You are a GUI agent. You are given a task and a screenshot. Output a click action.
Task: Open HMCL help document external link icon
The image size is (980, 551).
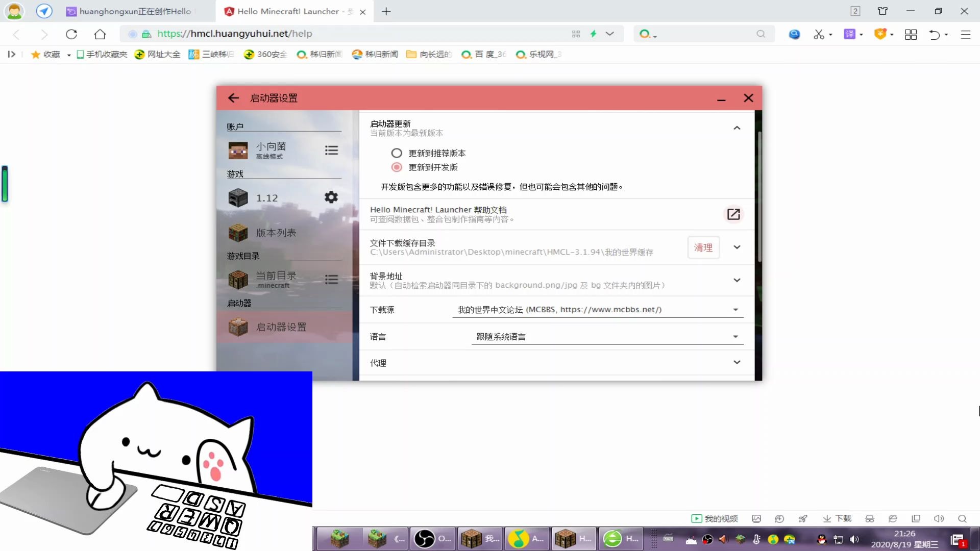point(733,214)
